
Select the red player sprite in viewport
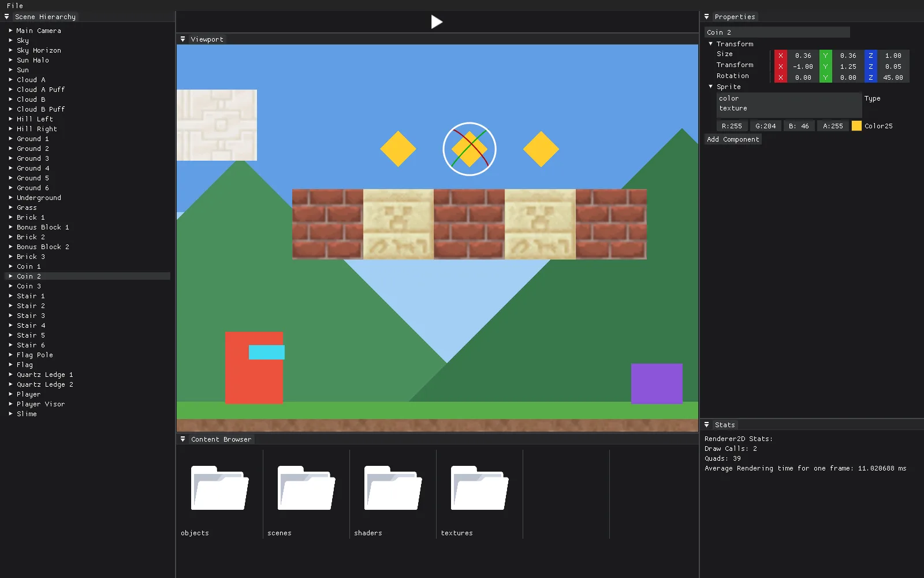pos(254,368)
